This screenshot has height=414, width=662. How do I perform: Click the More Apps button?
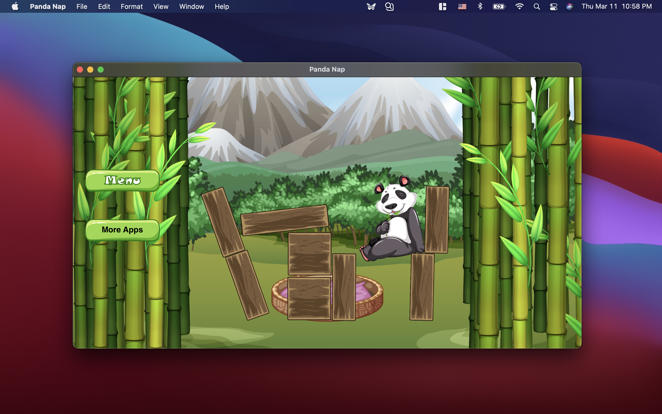[x=122, y=230]
